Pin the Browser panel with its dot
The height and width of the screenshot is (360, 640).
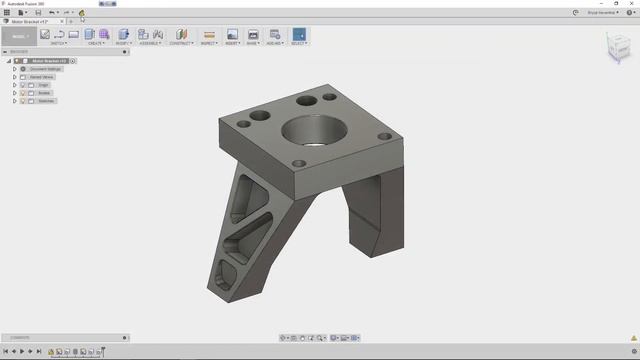point(124,52)
